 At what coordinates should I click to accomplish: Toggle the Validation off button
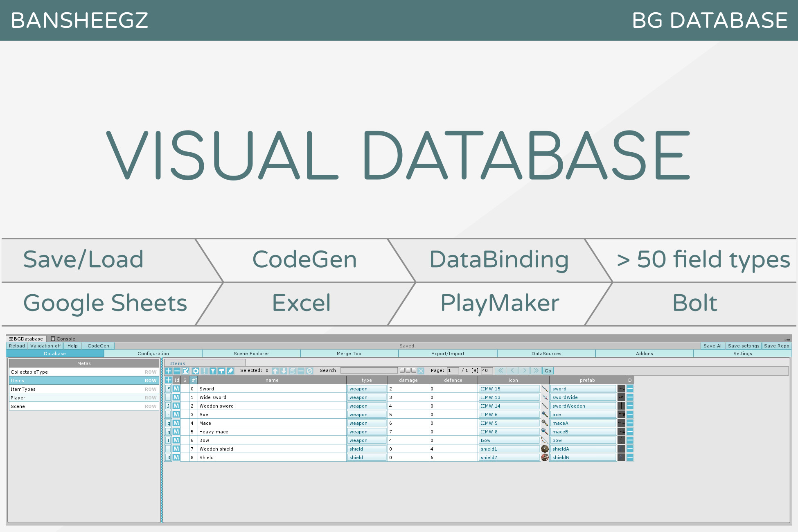45,346
